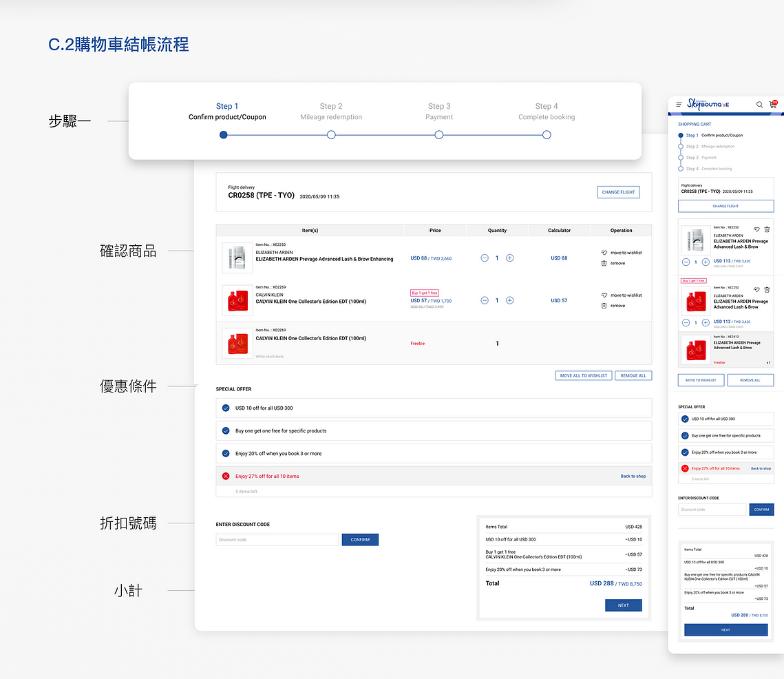This screenshot has width=784, height=679.
Task: Tap mobile MOVE TO WISHLIST button
Action: click(x=701, y=380)
